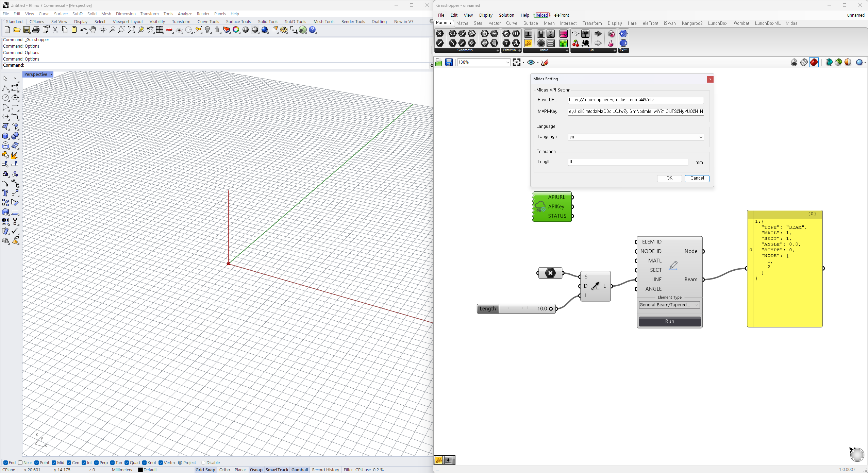Switch to Curve Tools toolbar tab
This screenshot has height=473, width=868.
(208, 21)
